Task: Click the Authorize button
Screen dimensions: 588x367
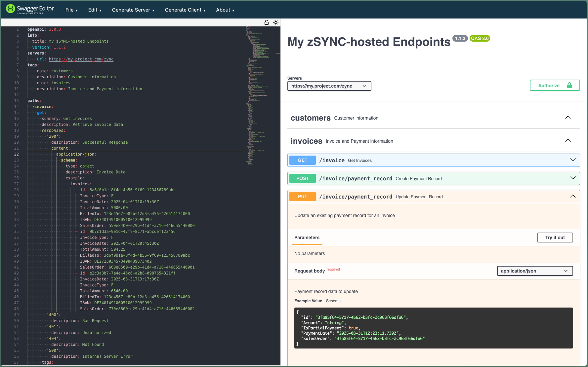Action: (x=555, y=86)
